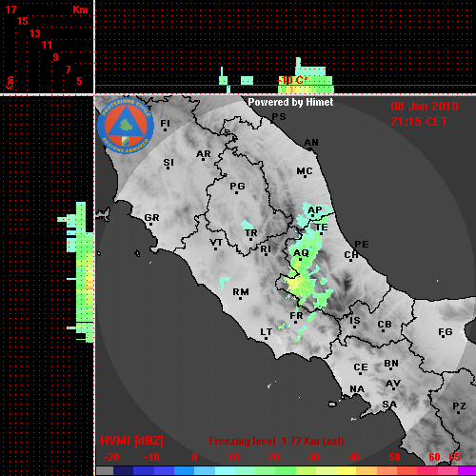Click the AV city label
476x476 pixels.
click(393, 384)
